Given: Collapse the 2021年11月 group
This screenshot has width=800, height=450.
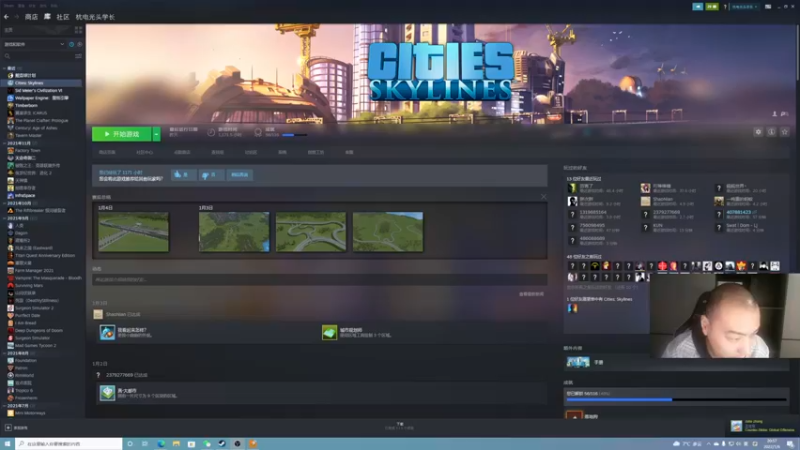Looking at the screenshot, I should (x=5, y=143).
